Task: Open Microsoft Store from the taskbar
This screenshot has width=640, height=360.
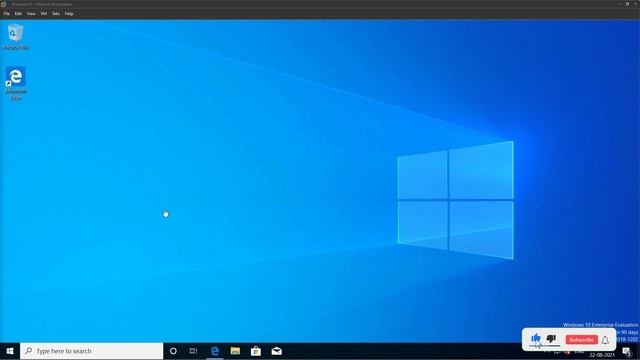Action: coord(256,351)
